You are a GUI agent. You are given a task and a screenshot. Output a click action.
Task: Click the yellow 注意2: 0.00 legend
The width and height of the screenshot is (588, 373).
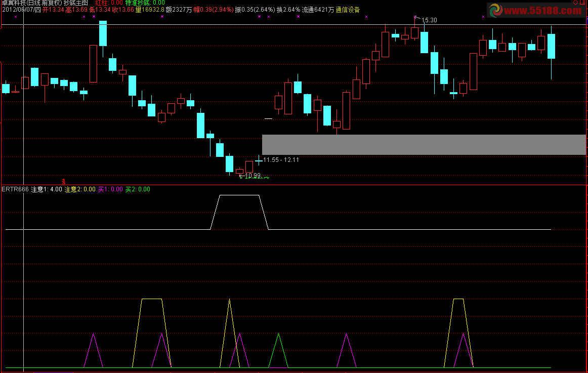(80, 189)
